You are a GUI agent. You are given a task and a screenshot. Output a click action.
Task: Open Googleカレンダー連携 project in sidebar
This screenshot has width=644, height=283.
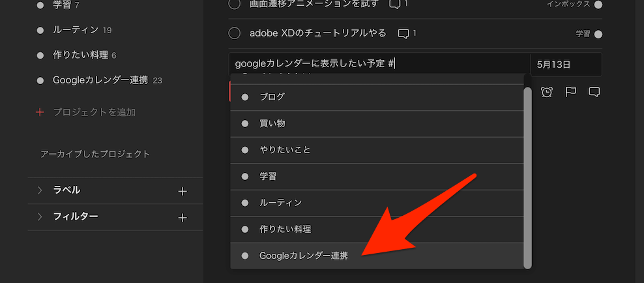(100, 80)
